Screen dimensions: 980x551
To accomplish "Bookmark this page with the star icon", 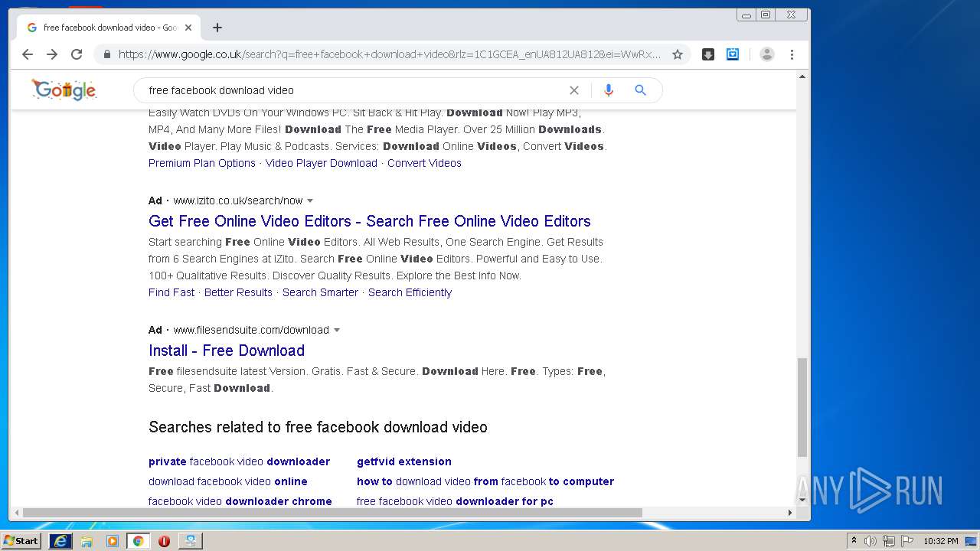I will pos(678,54).
